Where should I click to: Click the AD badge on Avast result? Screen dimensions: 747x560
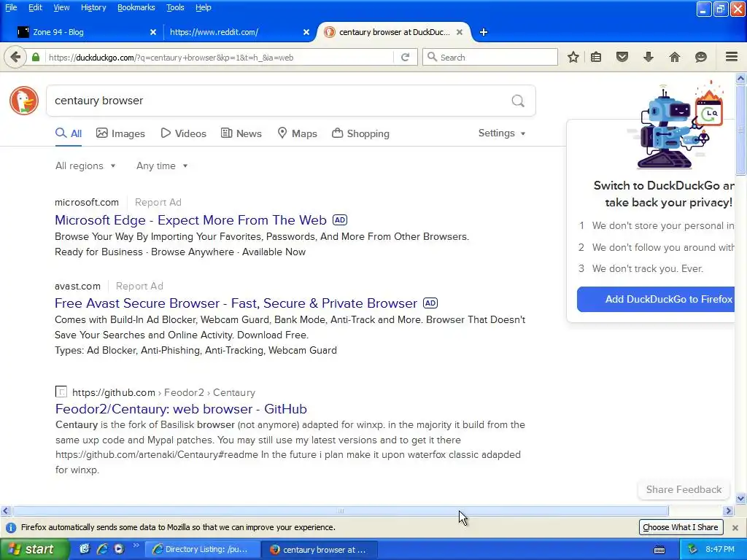430,303
